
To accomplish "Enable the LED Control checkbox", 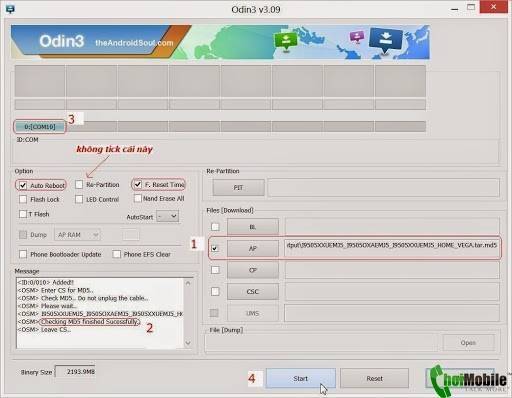I will 79,199.
